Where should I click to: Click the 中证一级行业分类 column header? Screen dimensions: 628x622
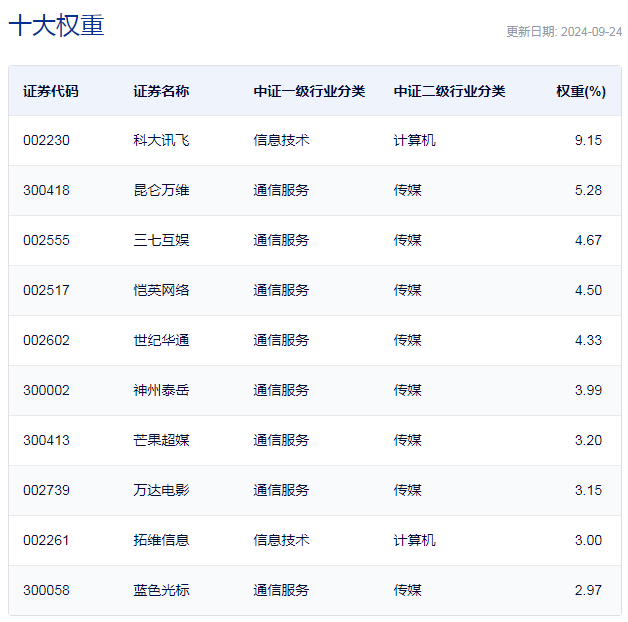[x=309, y=91]
